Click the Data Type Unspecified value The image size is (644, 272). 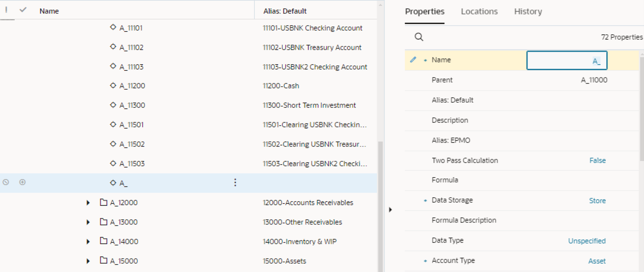(587, 241)
